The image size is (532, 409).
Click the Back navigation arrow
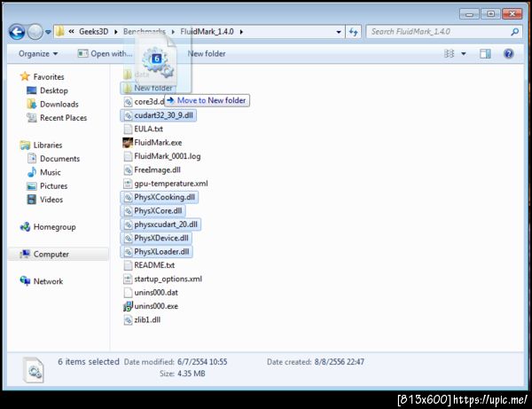[17, 32]
